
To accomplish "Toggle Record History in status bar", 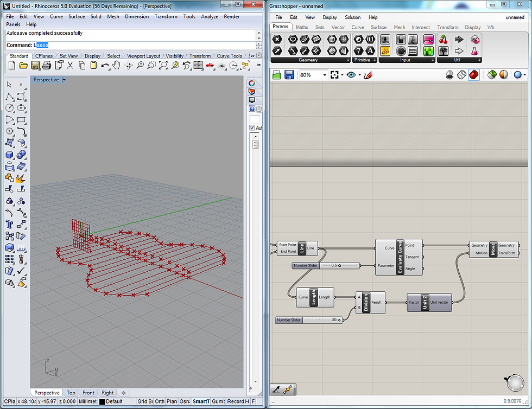I will (x=238, y=401).
